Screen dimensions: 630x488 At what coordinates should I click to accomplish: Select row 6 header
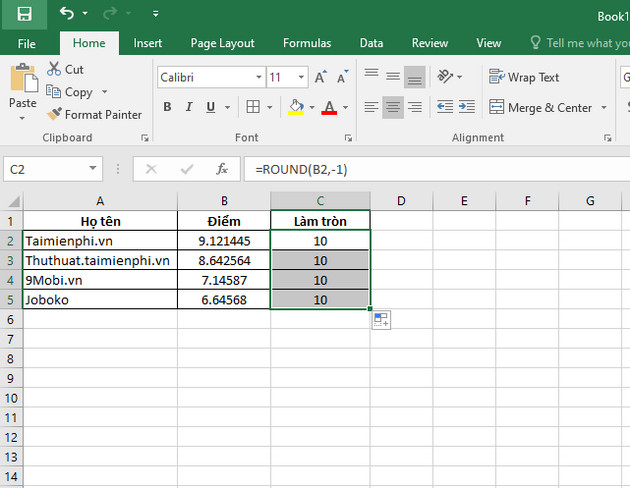click(x=11, y=320)
